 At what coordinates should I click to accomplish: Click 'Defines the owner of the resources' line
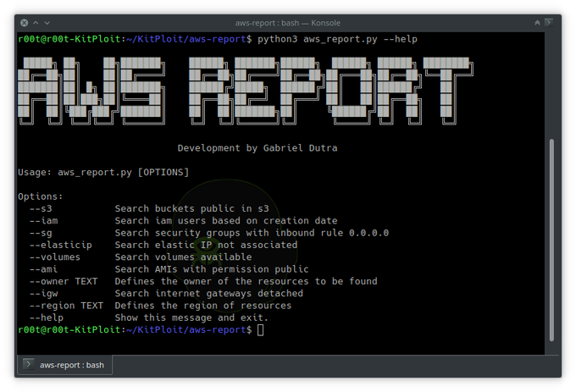pos(246,281)
